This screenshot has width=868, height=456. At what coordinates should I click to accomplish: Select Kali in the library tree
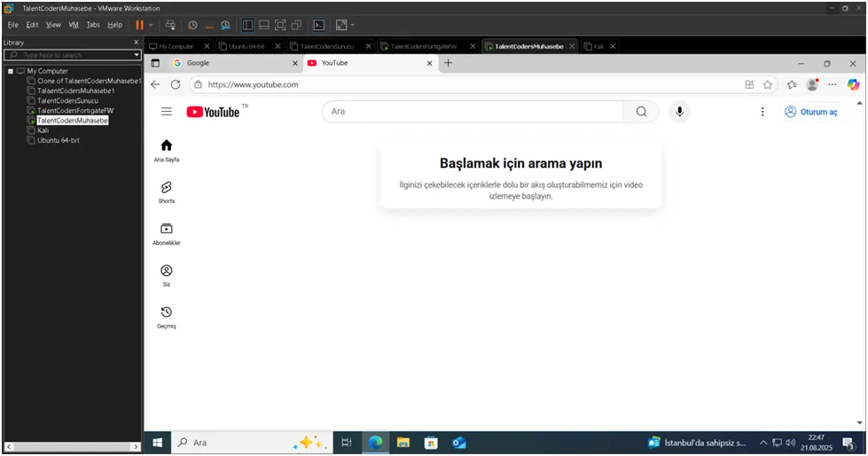pos(43,130)
